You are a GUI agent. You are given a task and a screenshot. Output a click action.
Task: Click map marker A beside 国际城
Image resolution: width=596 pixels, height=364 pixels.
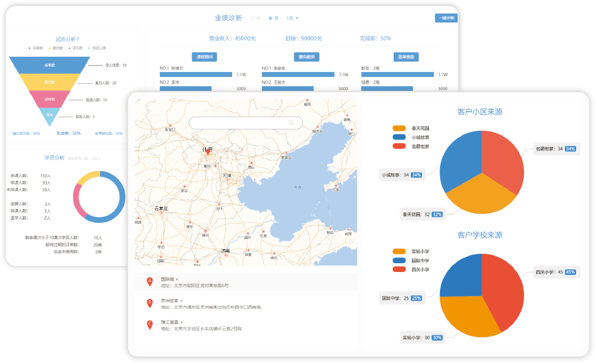pos(149,282)
